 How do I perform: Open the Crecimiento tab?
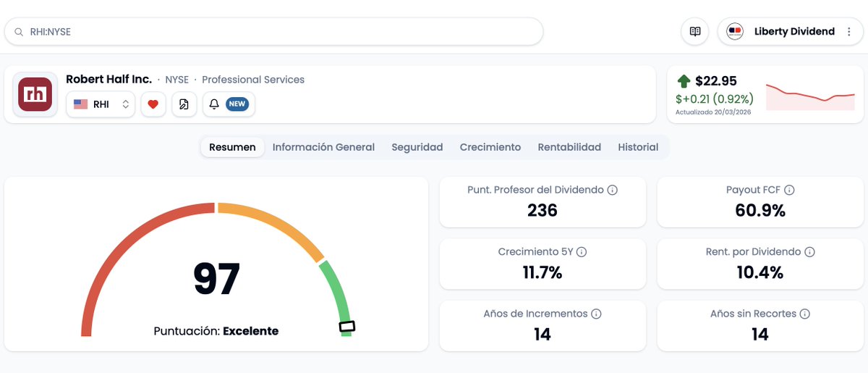click(490, 147)
